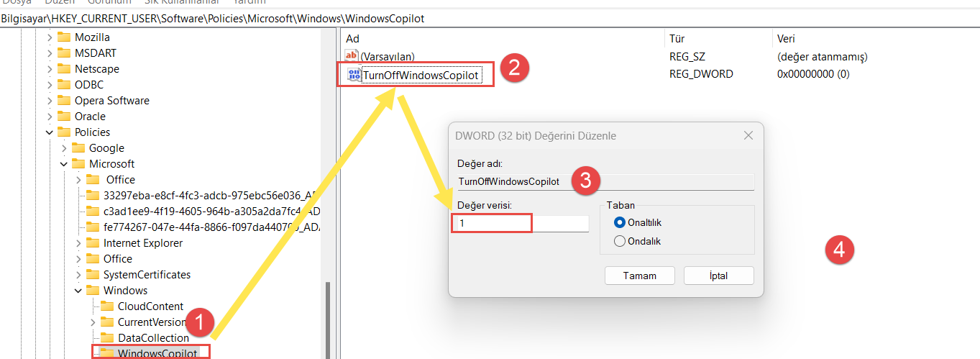
Task: Click the Netscape folder icon
Action: (x=64, y=69)
